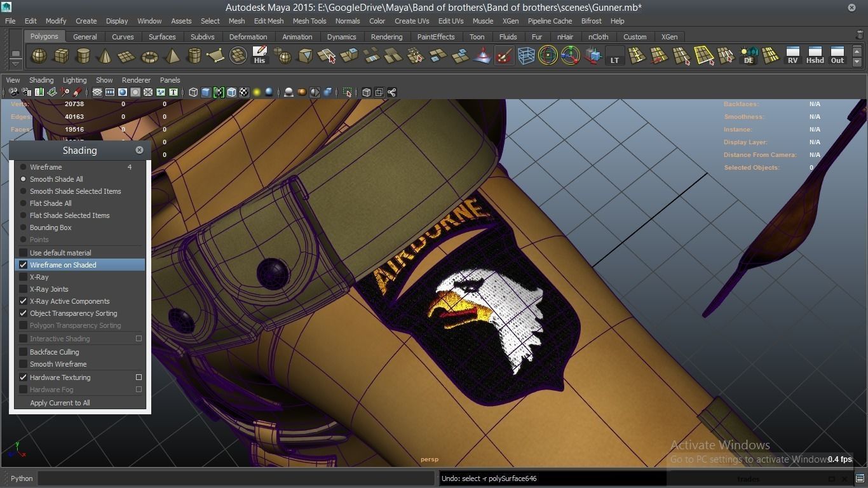This screenshot has width=868, height=488.
Task: Create a polygon pyramid from the shelf
Action: (172, 56)
